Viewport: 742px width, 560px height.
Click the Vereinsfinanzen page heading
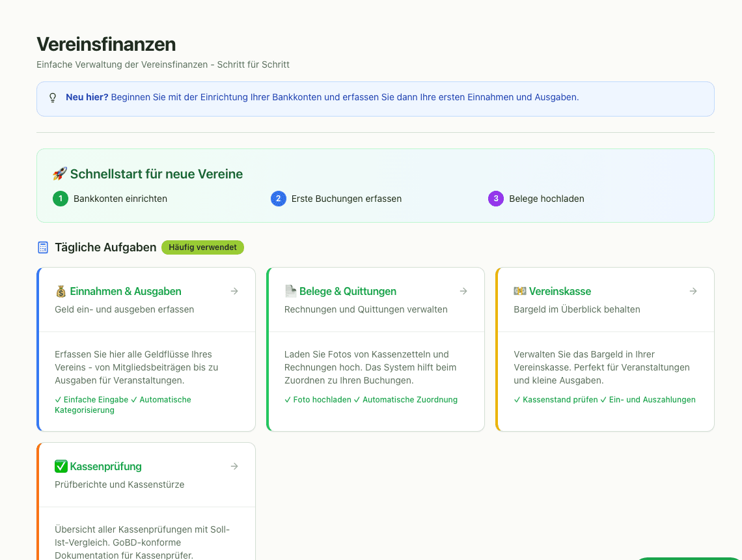click(x=106, y=44)
